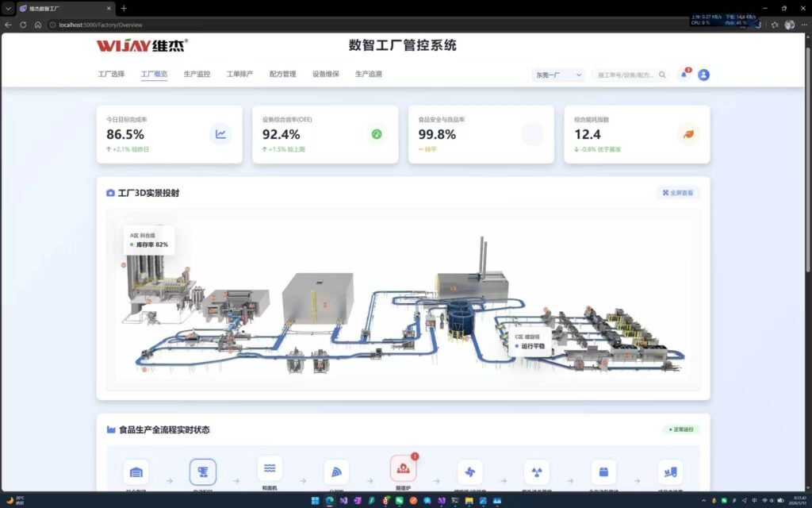Click the line chart icon in 今日目标完成率 card
Screen dimensions: 812x508
pos(220,134)
